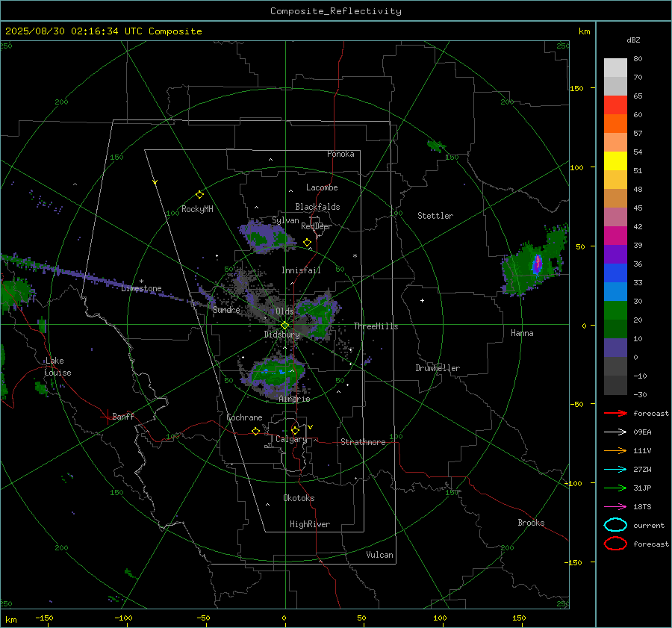The image size is (672, 628).
Task: Pick the red 60–65 dBZ swatch
Action: pyautogui.click(x=615, y=105)
